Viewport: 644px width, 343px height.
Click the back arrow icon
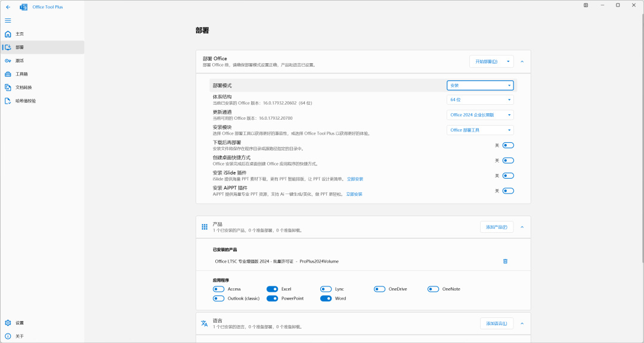[8, 7]
